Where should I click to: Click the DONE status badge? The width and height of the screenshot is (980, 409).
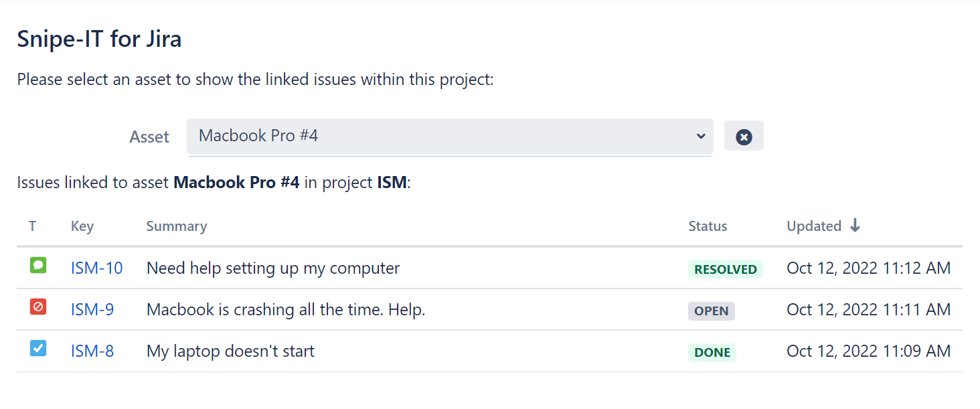point(712,352)
